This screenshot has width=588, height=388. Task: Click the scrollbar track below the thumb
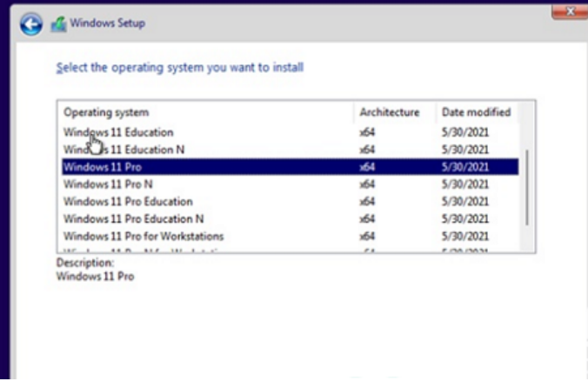click(526, 237)
